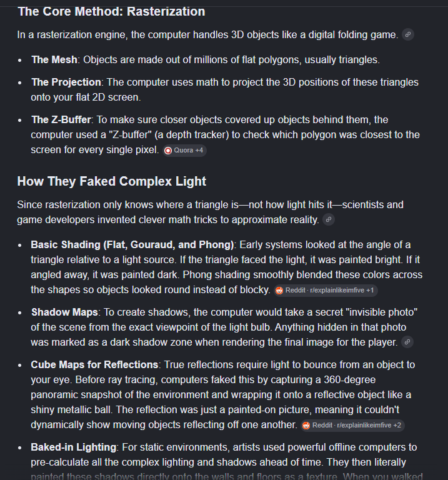Click the Quora logo in the citation chip

168,150
